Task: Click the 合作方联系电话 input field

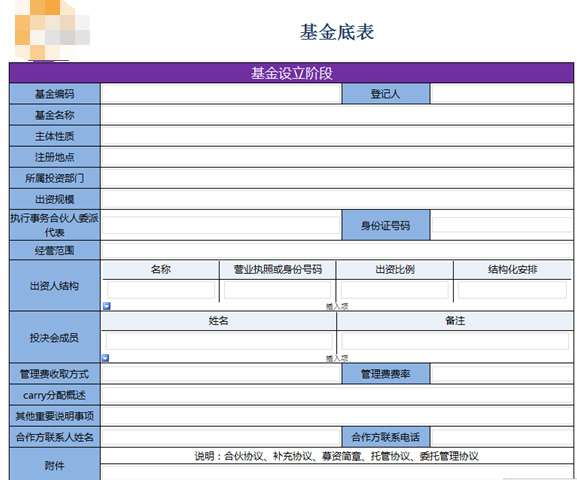Action: point(502,437)
